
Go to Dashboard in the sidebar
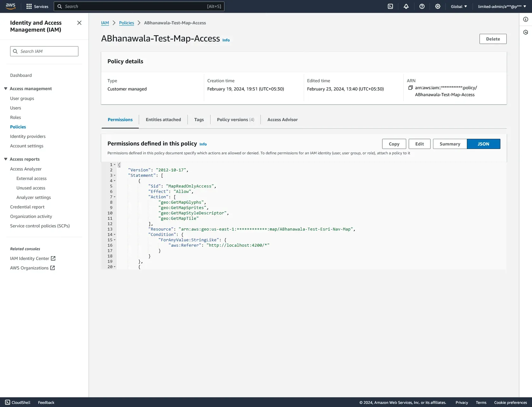tap(21, 75)
